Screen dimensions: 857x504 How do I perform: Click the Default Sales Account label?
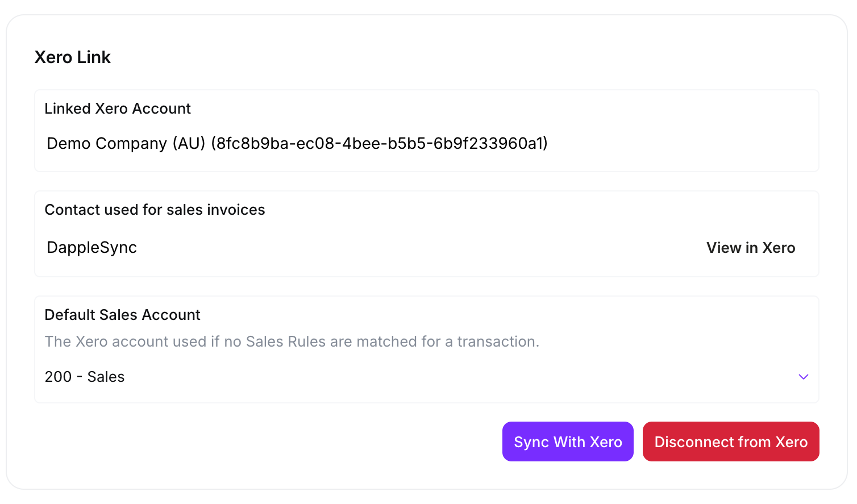(x=122, y=315)
